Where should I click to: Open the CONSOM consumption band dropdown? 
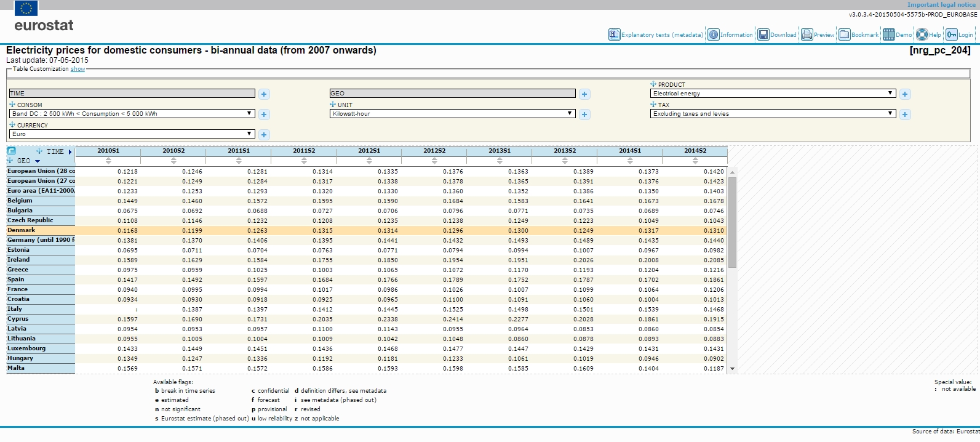132,114
